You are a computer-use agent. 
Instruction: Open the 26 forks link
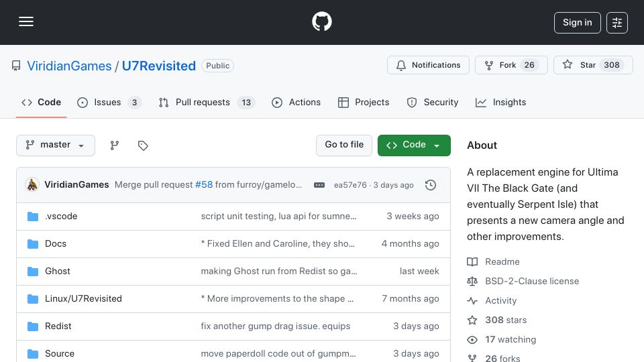[494, 358]
